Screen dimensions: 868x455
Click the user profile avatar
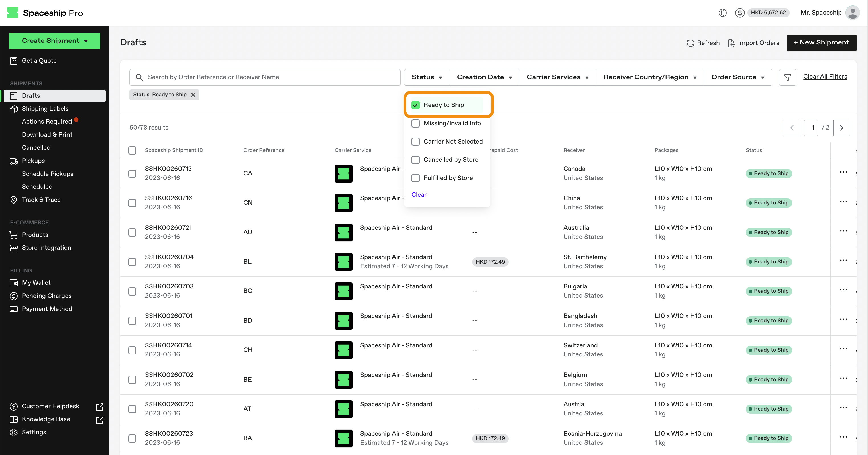[x=853, y=13]
